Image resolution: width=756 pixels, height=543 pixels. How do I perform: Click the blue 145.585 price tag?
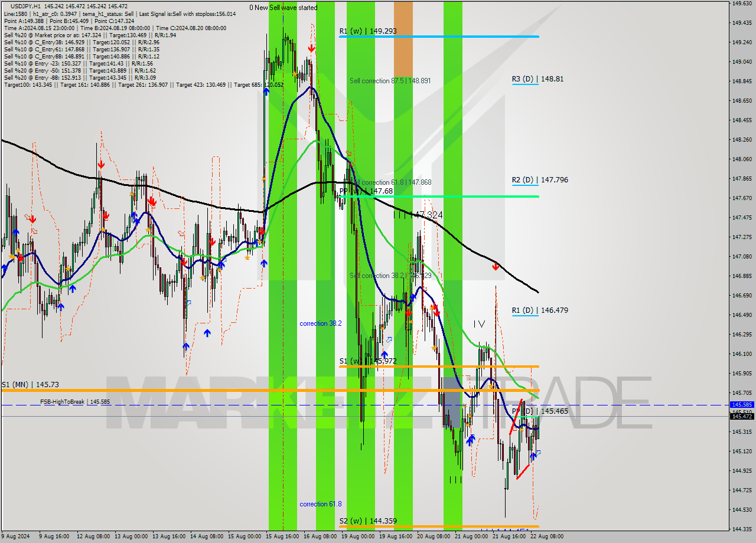742,405
